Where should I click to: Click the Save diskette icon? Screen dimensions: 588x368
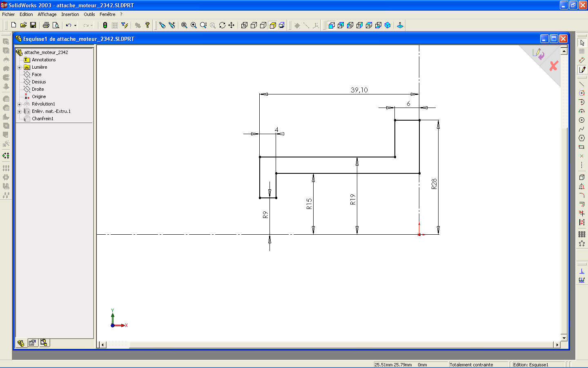pos(33,25)
